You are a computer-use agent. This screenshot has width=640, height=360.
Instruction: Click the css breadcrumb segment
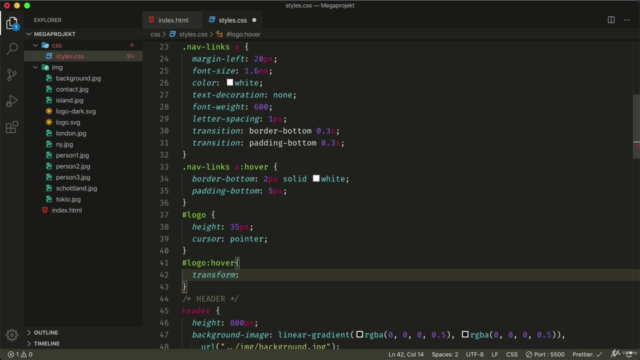point(155,34)
